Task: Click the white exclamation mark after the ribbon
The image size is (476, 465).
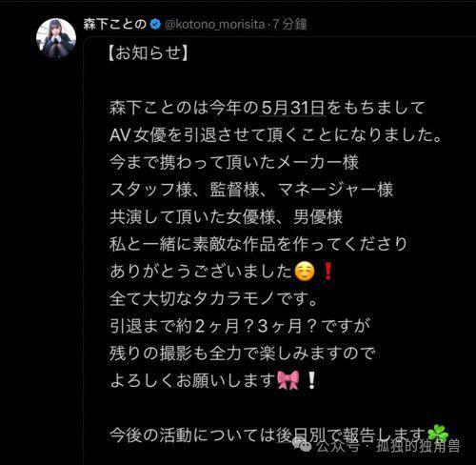Action: [x=311, y=380]
